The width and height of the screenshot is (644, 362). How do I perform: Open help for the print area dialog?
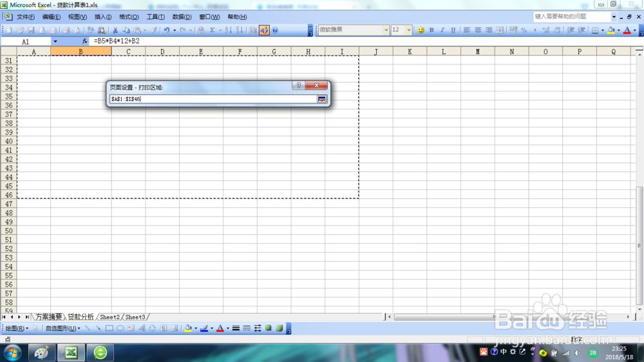(x=299, y=86)
